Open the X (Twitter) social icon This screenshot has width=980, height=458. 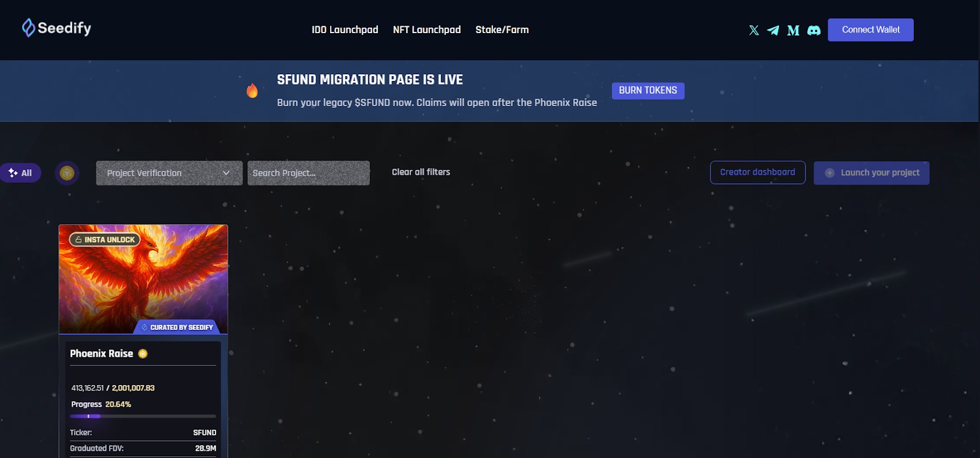pos(754,30)
